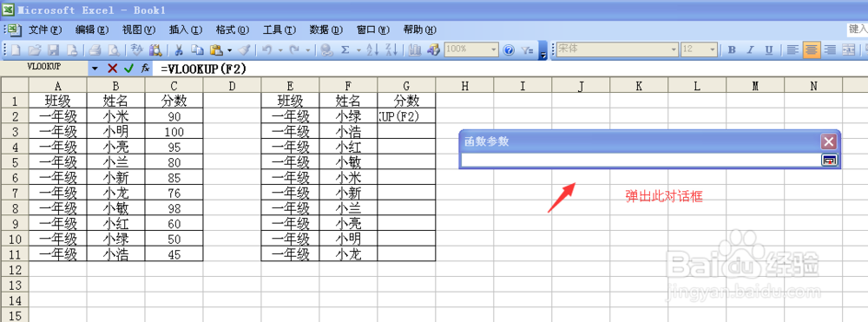Click the fx Insert Function icon
The width and height of the screenshot is (868, 322).
tap(145, 68)
